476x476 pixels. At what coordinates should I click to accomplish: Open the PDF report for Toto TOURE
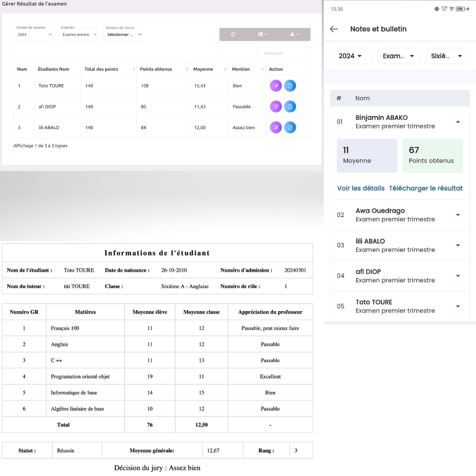[x=290, y=86]
